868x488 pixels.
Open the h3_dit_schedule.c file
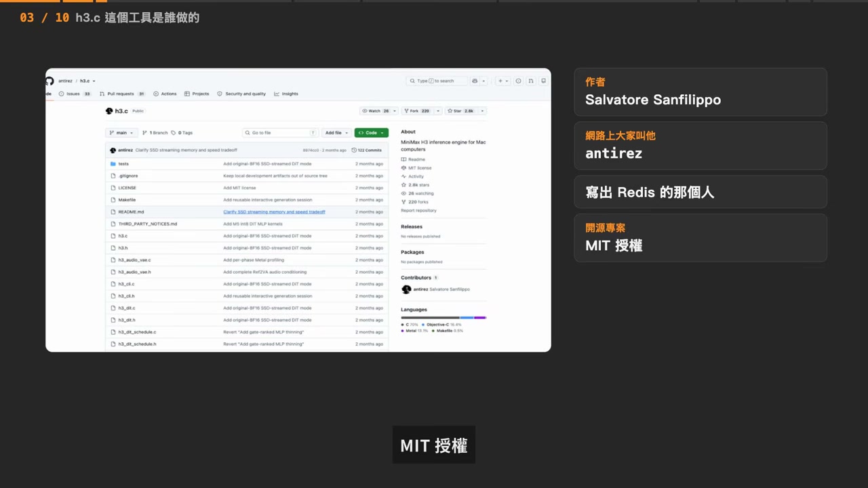click(x=137, y=332)
